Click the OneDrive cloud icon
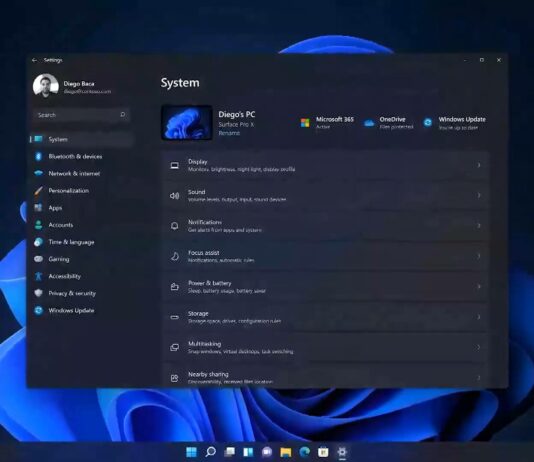This screenshot has height=462, width=534. [369, 123]
